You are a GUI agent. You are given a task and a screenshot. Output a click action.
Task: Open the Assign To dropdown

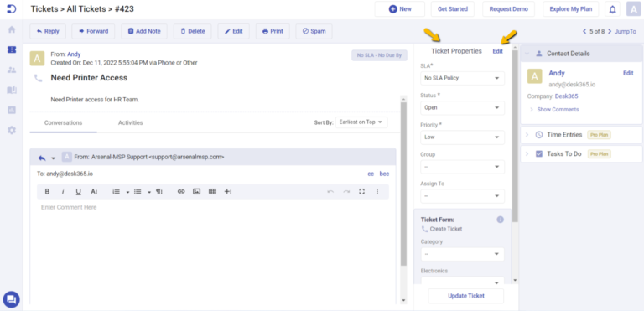pos(463,196)
